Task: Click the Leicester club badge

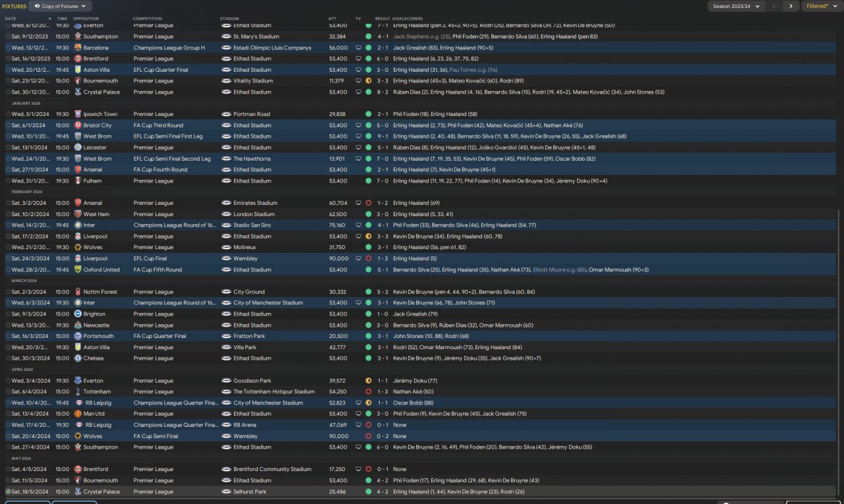Action: click(78, 148)
